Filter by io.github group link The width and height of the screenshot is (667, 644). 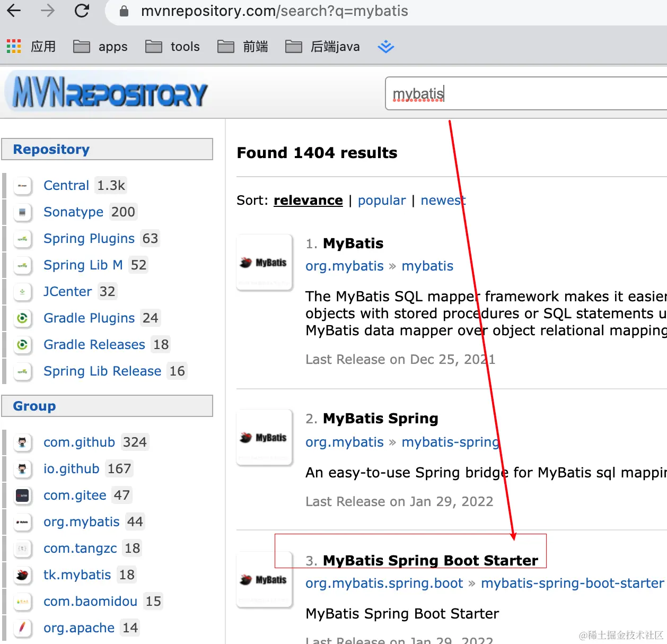coord(72,469)
